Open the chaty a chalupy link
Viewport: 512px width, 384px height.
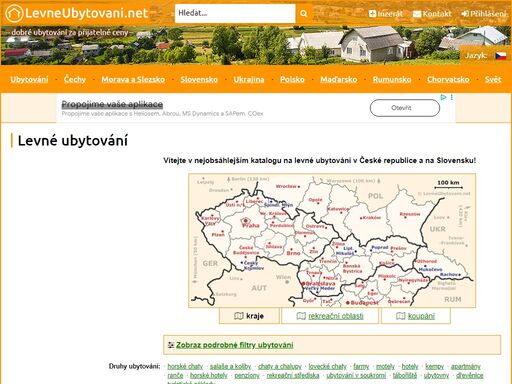click(280, 366)
